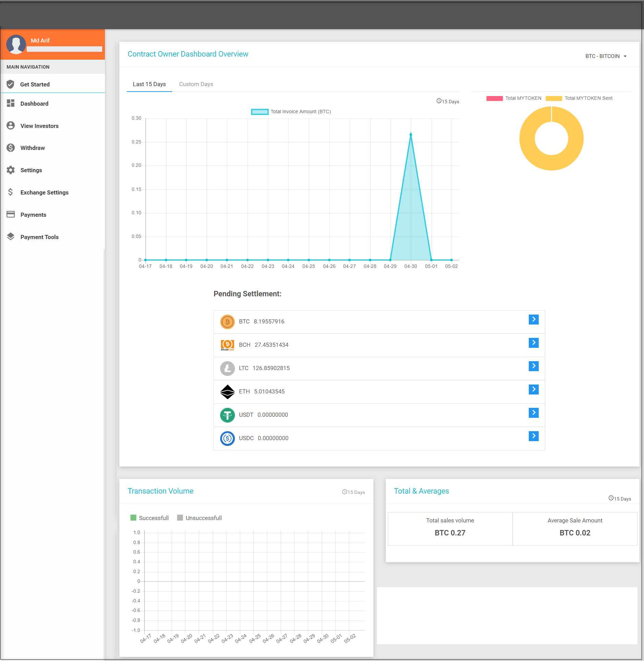Click the Exchange Settings dollar icon
The image size is (644, 661).
[11, 192]
